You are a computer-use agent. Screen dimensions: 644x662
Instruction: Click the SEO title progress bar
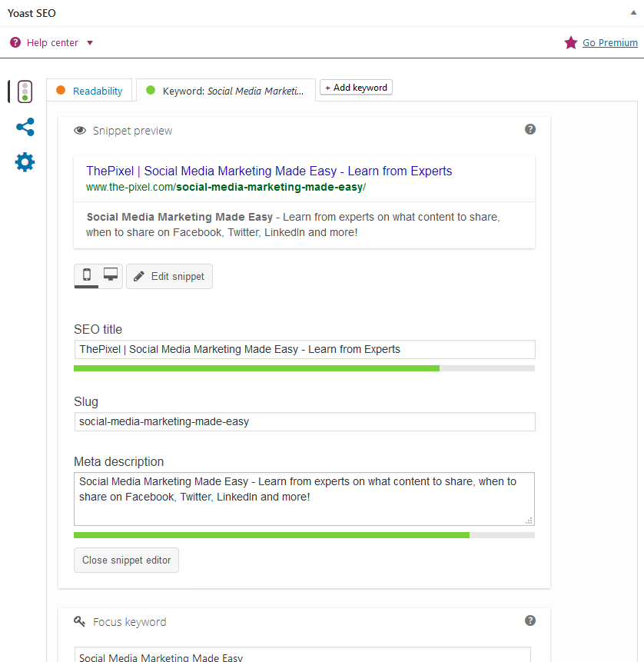pos(304,368)
